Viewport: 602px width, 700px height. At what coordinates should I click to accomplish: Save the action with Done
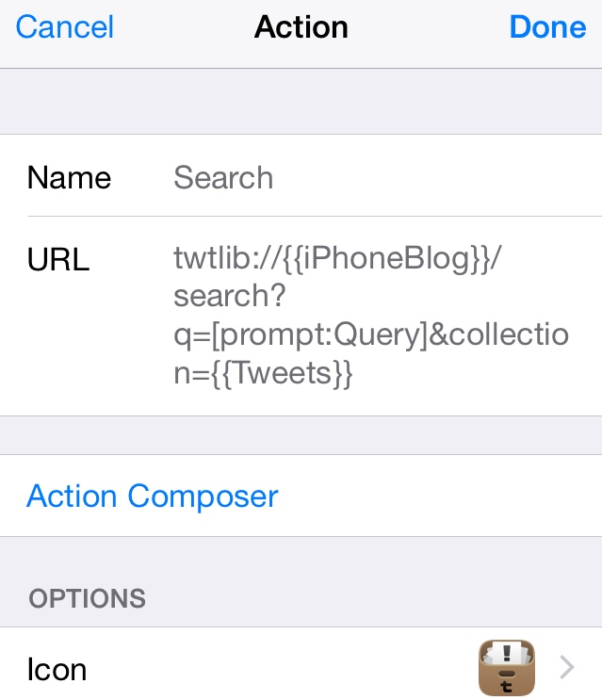pyautogui.click(x=547, y=26)
